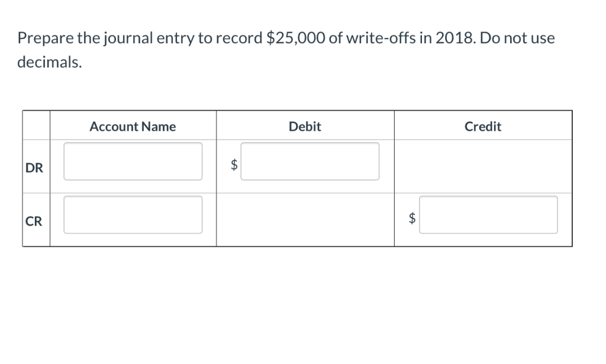Select the Account Name column header
Image resolution: width=606 pixels, height=364 pixels.
(x=133, y=126)
